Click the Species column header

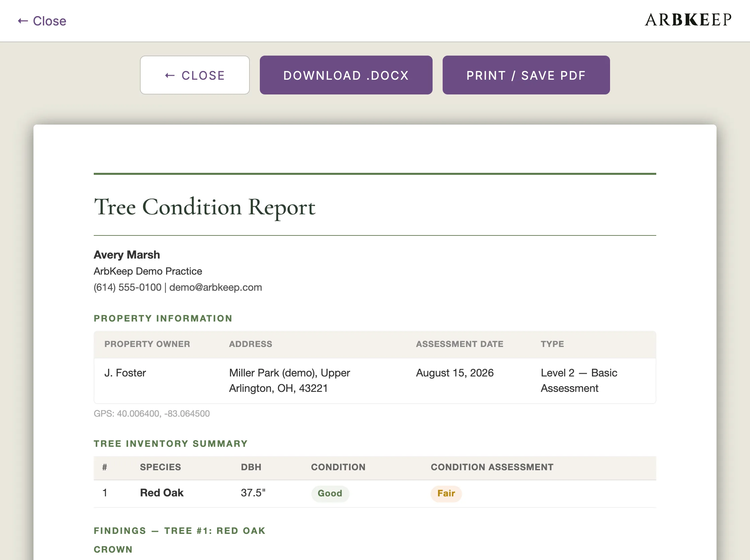coord(160,467)
